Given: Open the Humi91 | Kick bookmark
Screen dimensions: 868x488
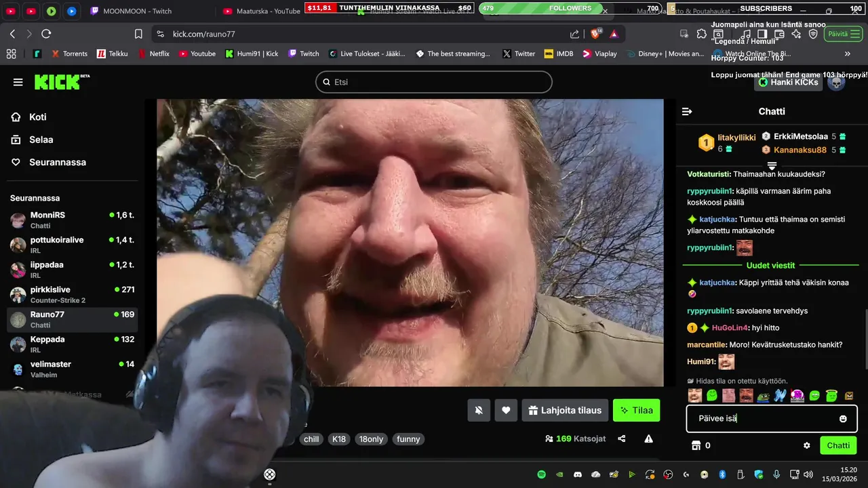Looking at the screenshot, I should (252, 54).
